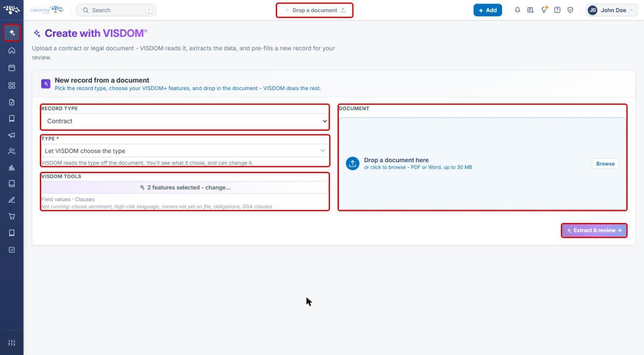
Task: Open the lightbulb tips icon
Action: [544, 10]
